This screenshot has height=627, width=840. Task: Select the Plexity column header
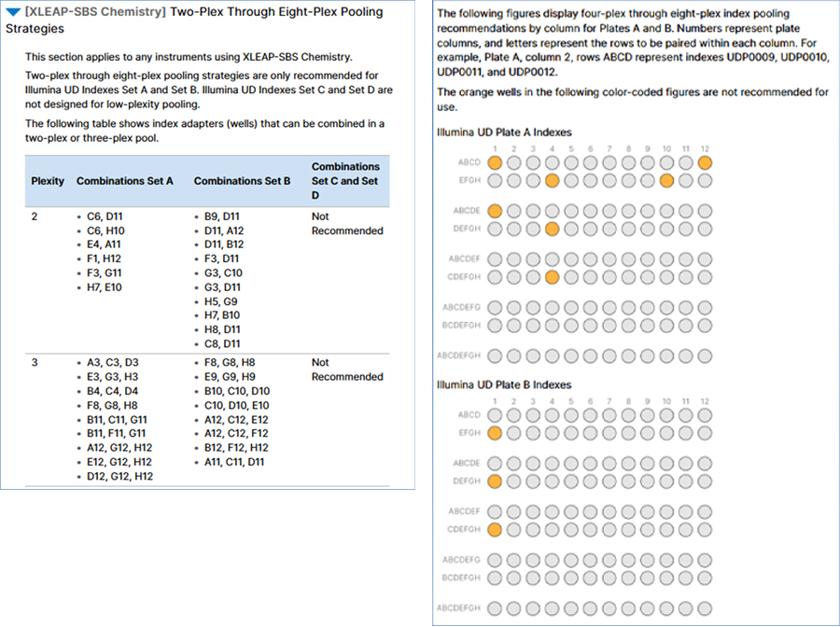click(48, 181)
